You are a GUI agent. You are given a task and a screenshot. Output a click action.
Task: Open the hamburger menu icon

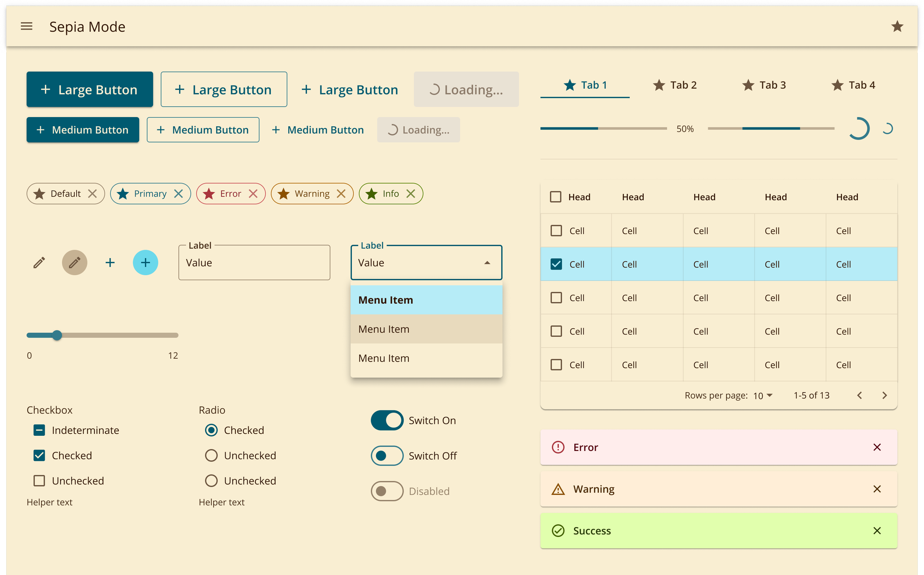pyautogui.click(x=26, y=26)
